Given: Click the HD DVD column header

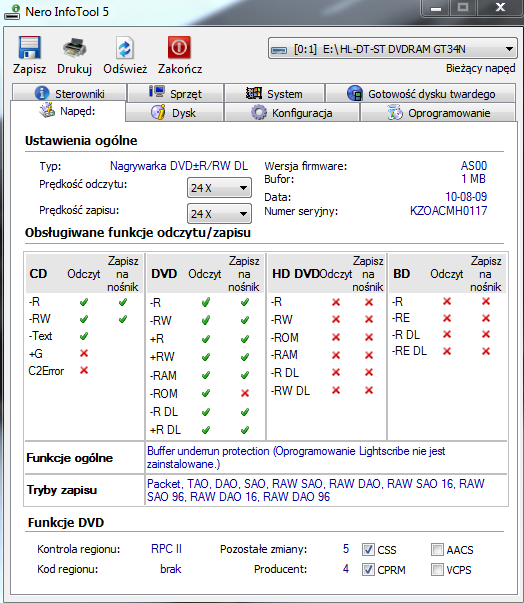Looking at the screenshot, I should coord(296,273).
